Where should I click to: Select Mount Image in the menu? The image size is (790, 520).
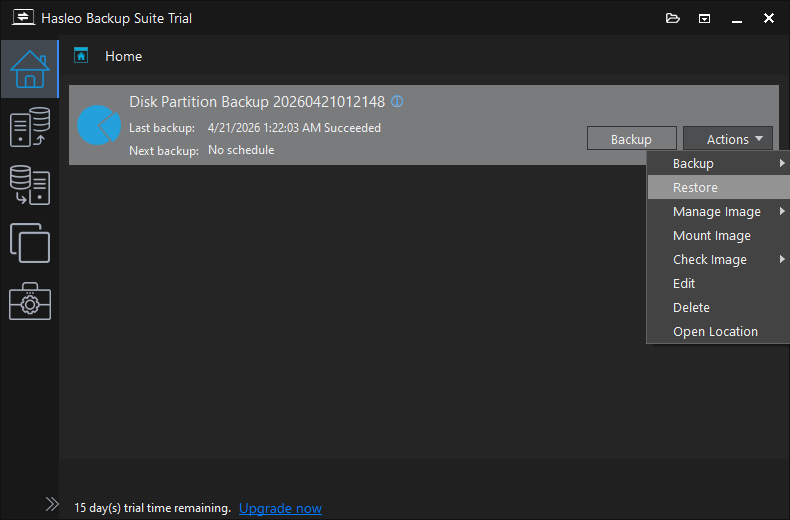click(x=718, y=235)
